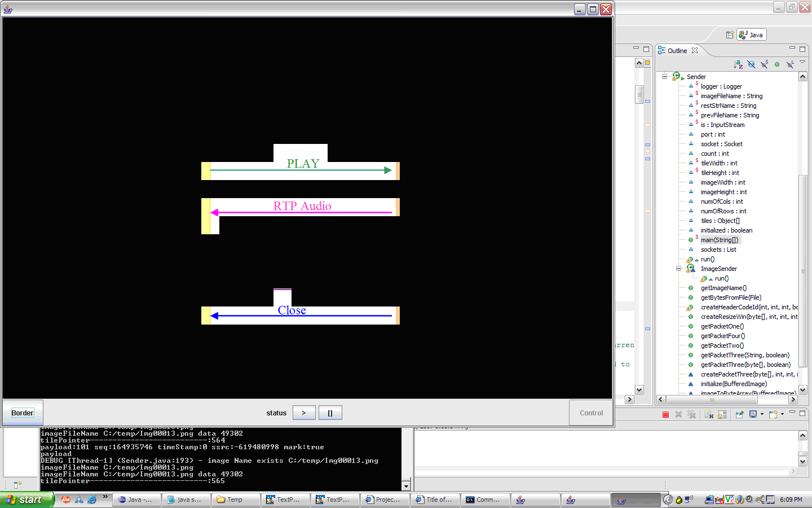Viewport: 812px width, 508px height.
Task: Click the yellow lock tray icon
Action: 679,500
